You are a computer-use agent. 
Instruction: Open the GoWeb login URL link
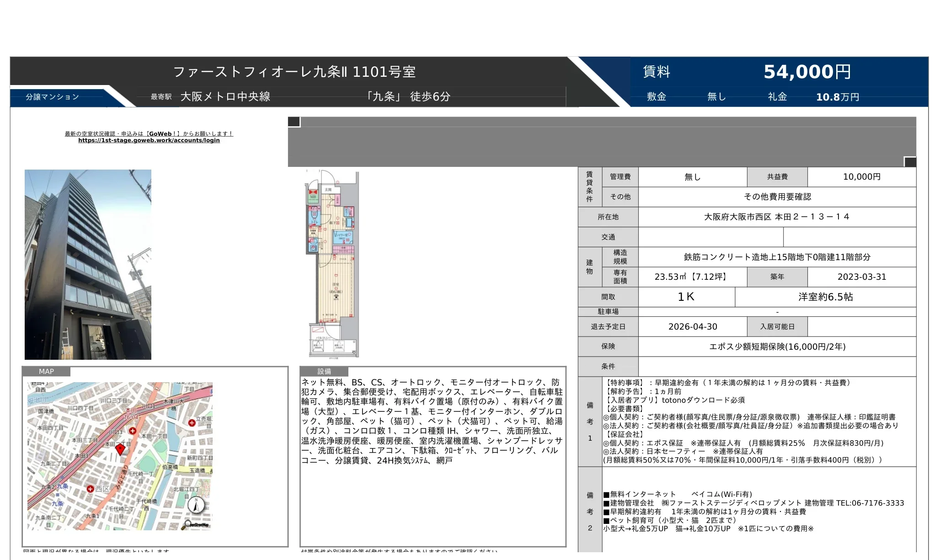click(149, 140)
